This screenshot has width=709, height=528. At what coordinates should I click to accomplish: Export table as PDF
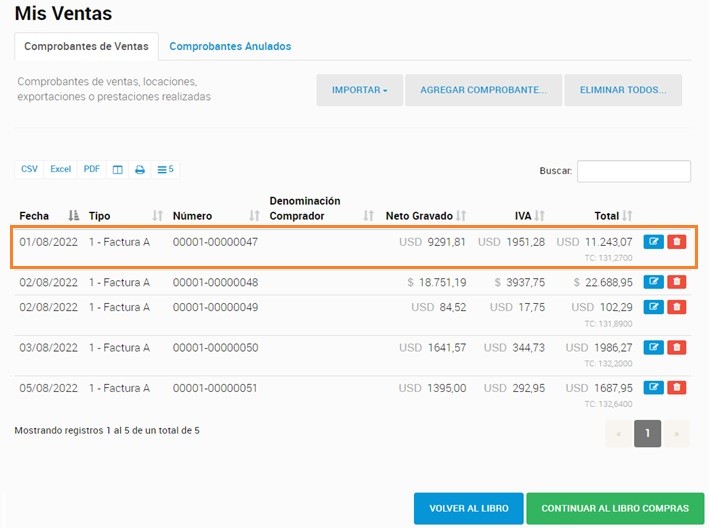point(92,169)
